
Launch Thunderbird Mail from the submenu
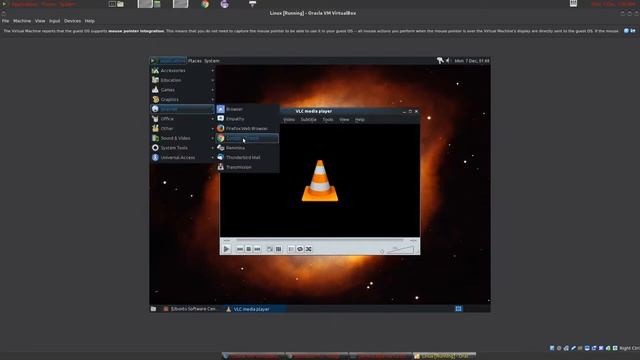(247, 157)
